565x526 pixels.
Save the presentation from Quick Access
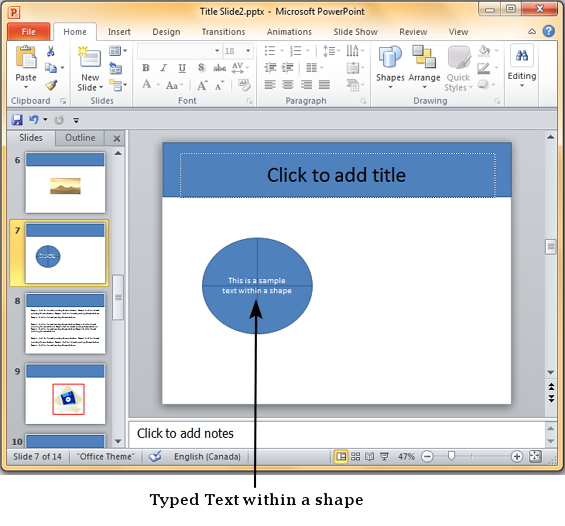17,120
